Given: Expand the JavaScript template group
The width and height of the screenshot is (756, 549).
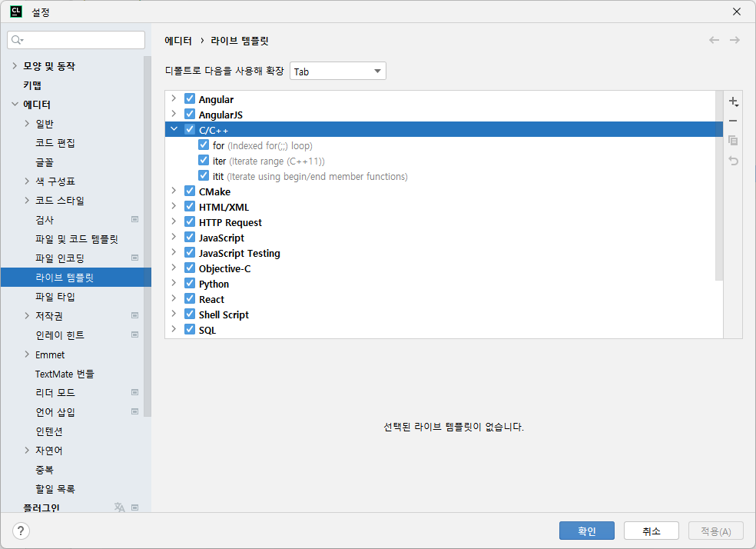Looking at the screenshot, I should pos(174,237).
